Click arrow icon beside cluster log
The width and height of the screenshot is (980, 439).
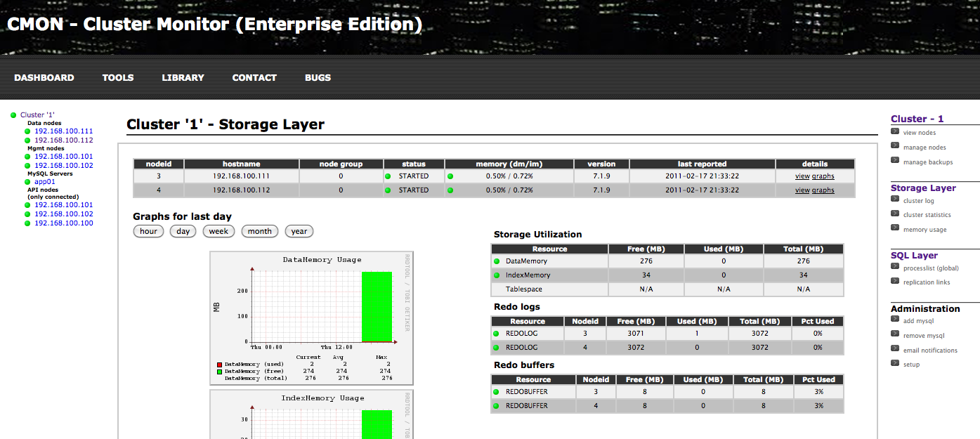pyautogui.click(x=895, y=199)
